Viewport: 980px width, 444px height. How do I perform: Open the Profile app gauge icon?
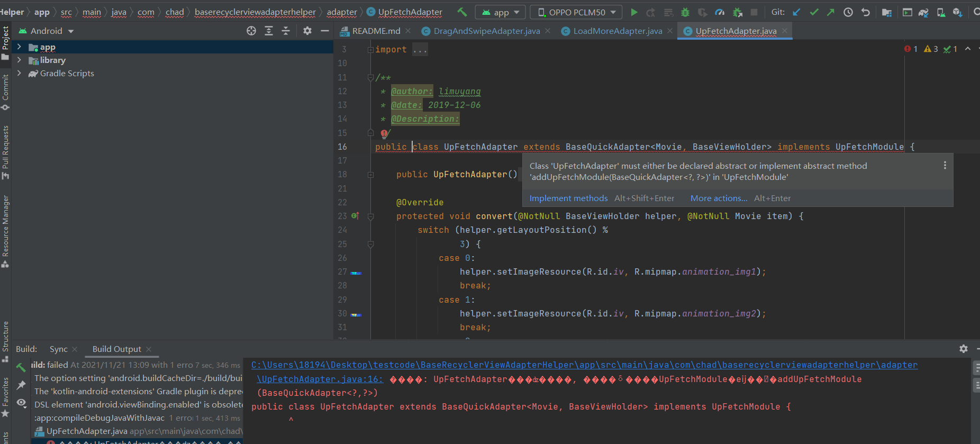(720, 12)
